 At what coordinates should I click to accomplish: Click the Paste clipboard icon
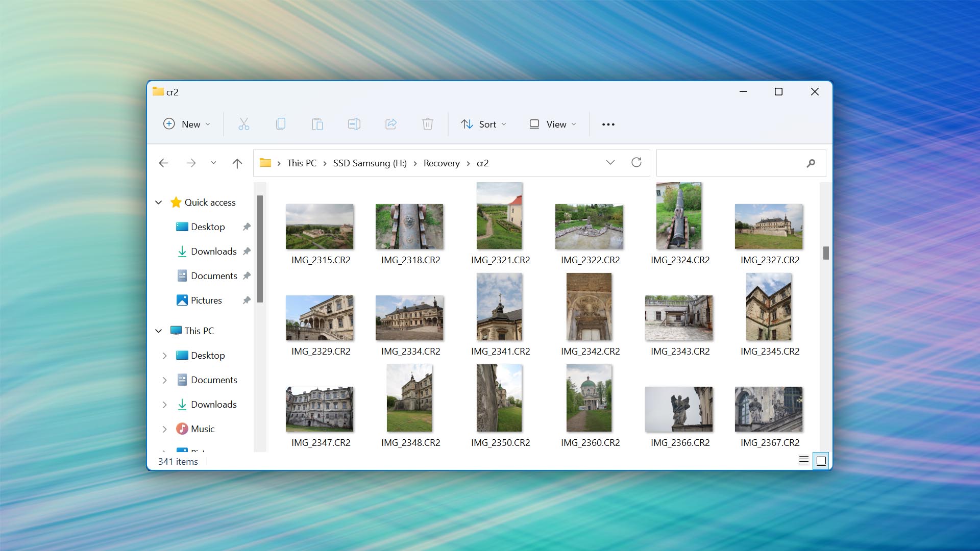click(x=317, y=124)
